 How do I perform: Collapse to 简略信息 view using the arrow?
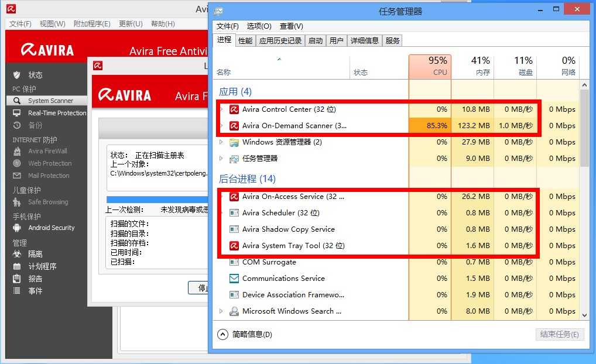[222, 334]
